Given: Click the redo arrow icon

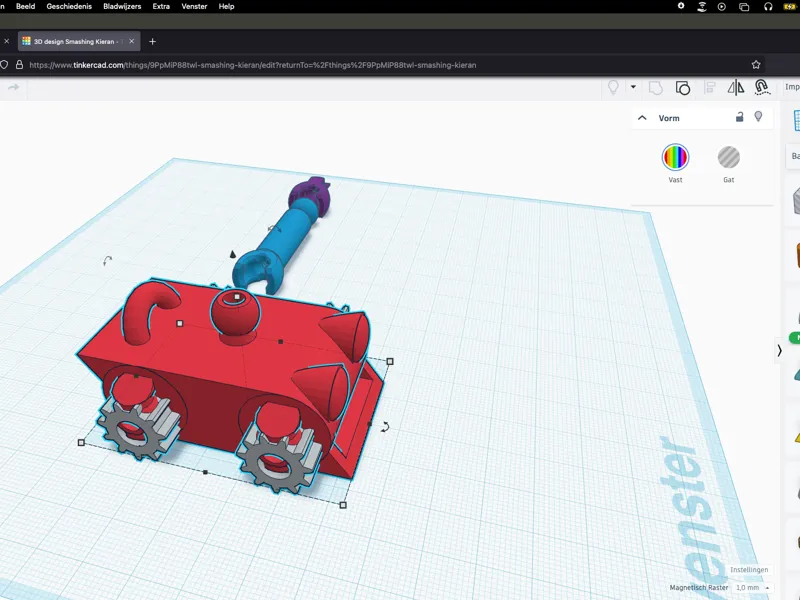Looking at the screenshot, I should [14, 87].
